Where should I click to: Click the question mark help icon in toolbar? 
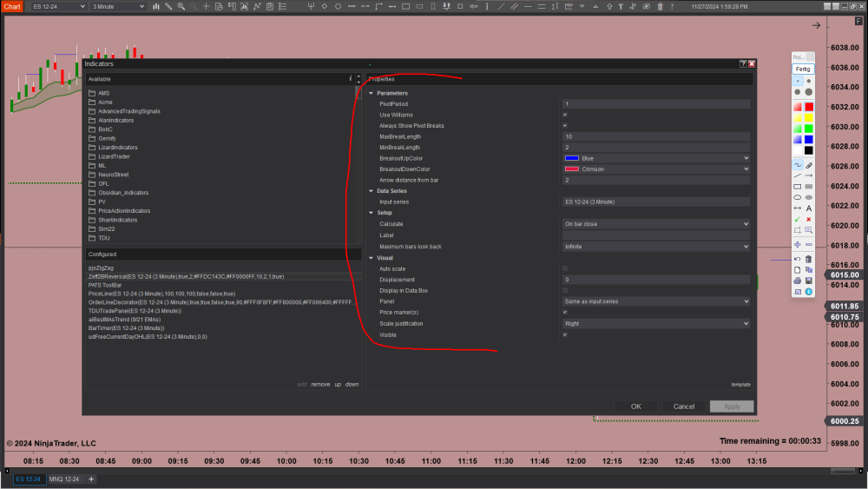pyautogui.click(x=672, y=7)
